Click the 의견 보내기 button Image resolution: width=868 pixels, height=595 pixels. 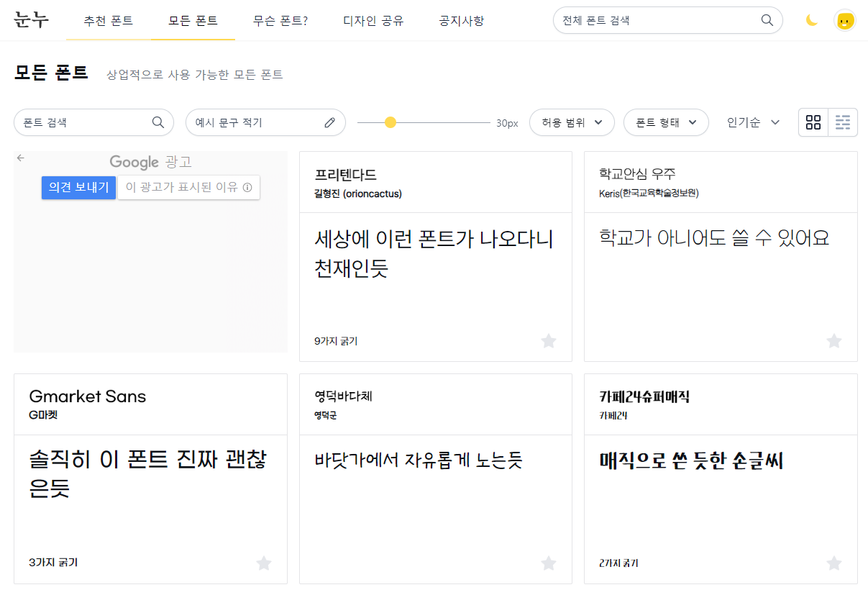tap(78, 188)
